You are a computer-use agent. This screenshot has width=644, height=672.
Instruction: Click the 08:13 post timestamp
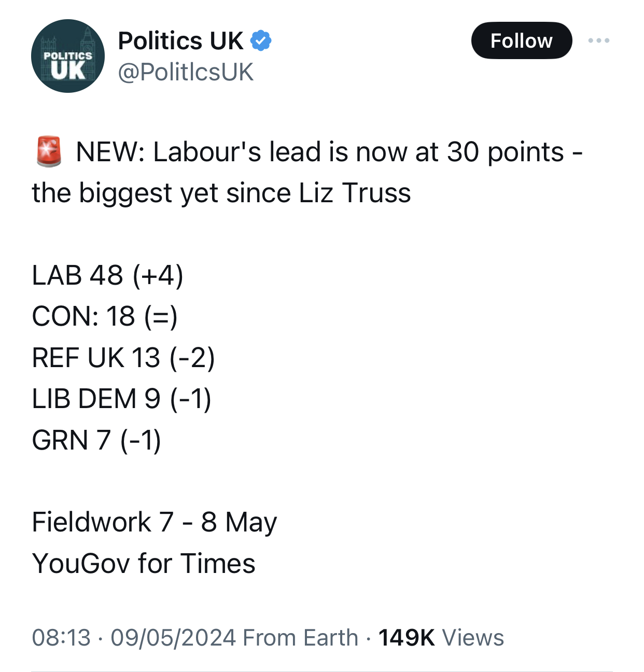[61, 638]
